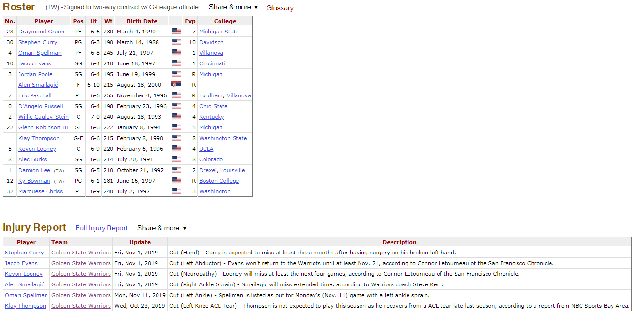Sort injury report by Description column header
Viewport: 644px width, 316px height.
pyautogui.click(x=399, y=242)
